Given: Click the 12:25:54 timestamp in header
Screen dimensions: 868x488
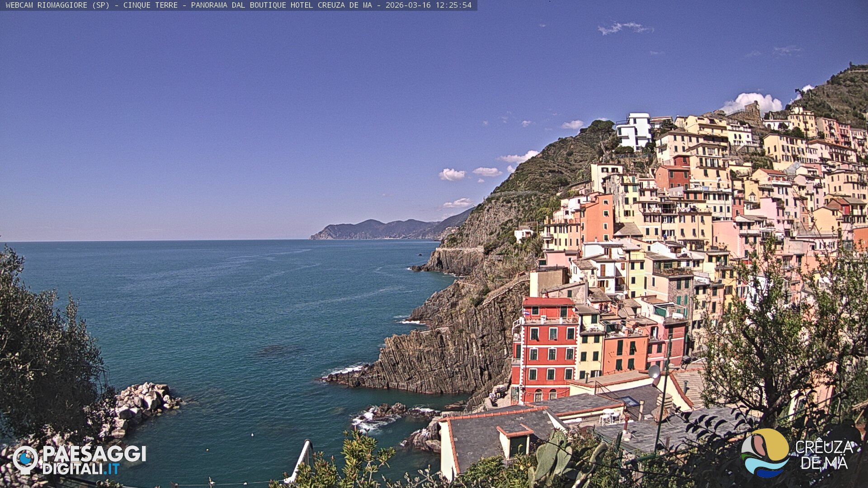Looking at the screenshot, I should point(453,5).
